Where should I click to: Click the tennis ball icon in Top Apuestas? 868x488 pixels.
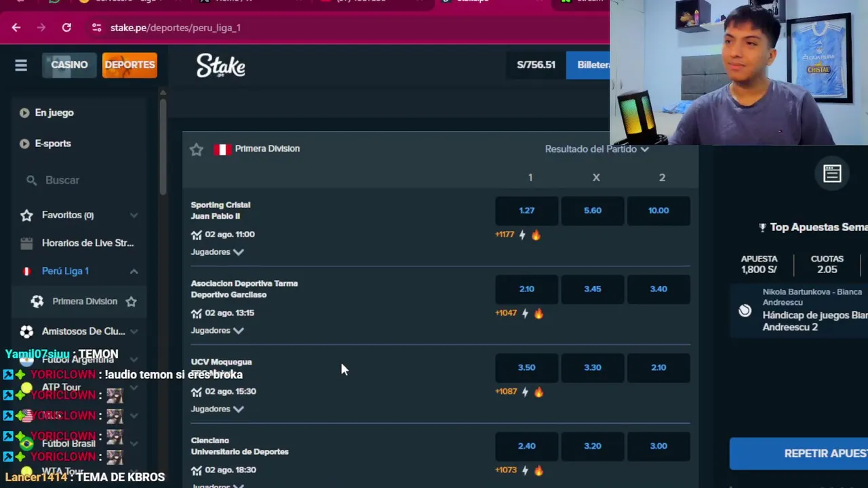pos(745,310)
